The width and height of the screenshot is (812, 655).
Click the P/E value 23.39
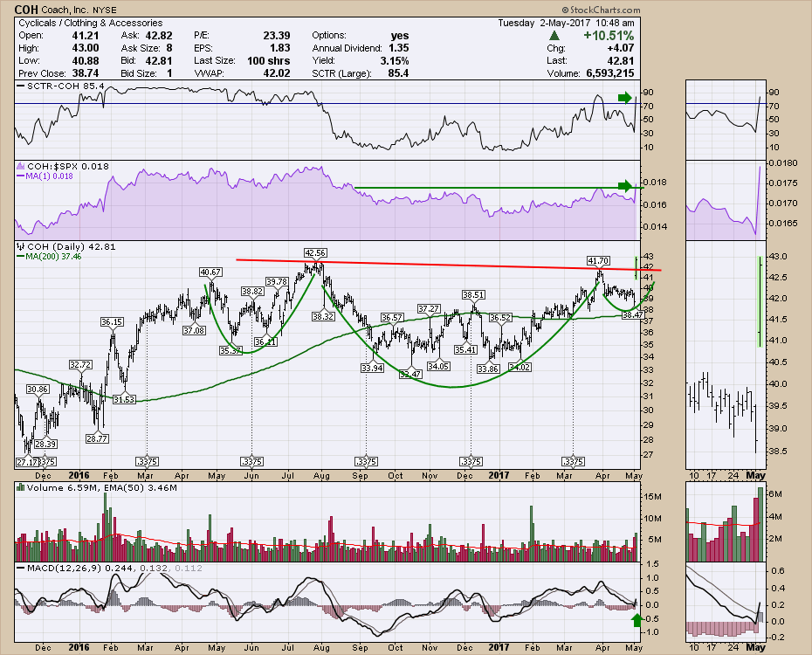[277, 35]
